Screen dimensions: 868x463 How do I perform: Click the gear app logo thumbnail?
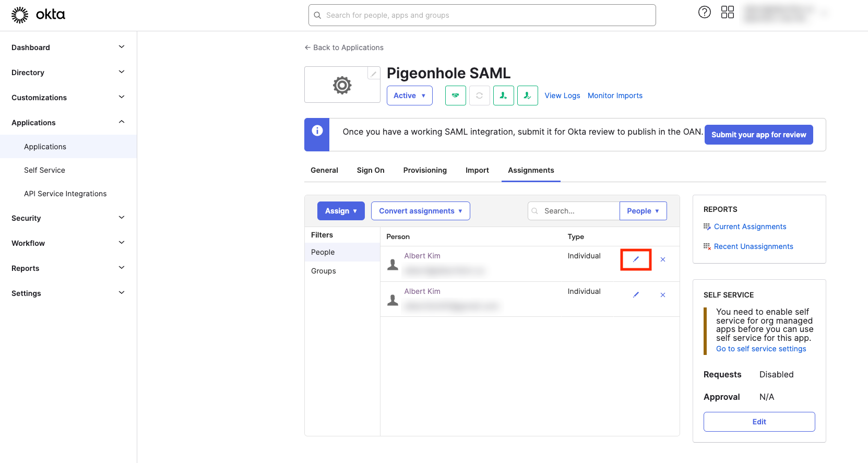(x=342, y=85)
